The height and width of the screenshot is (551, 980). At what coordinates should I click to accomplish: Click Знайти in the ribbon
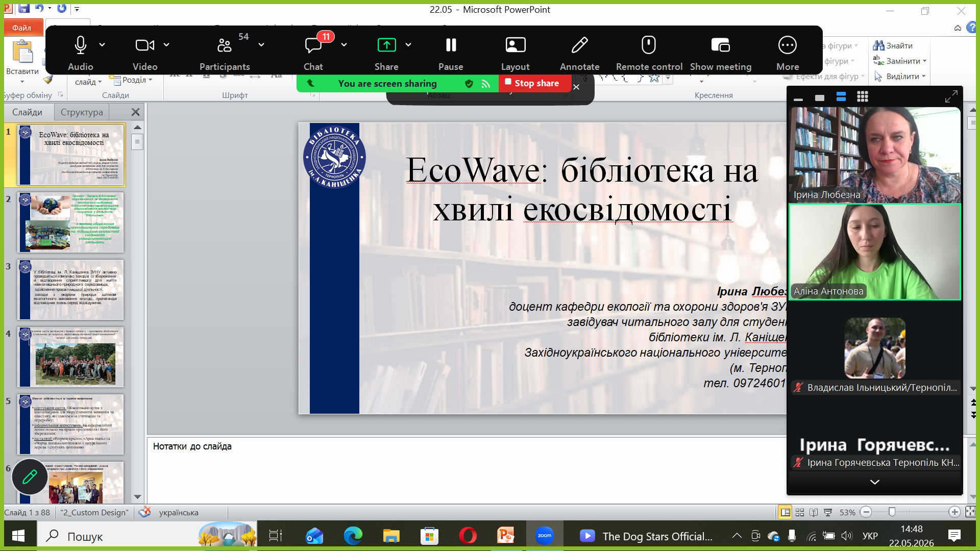(893, 46)
